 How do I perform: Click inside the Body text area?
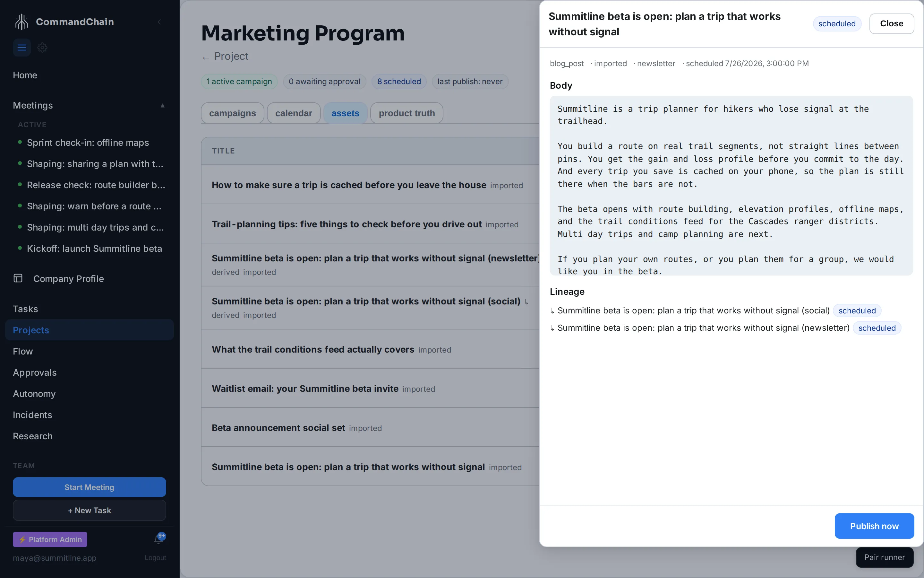(x=731, y=186)
